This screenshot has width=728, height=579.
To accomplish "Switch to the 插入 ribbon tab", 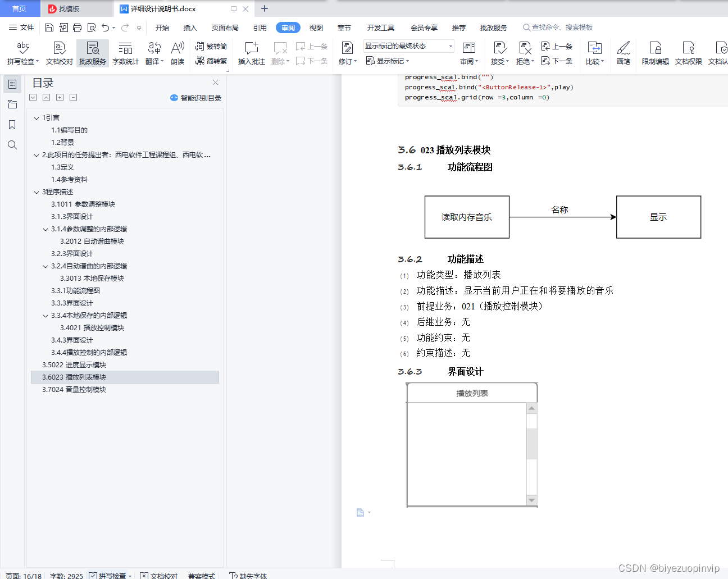I will point(190,28).
